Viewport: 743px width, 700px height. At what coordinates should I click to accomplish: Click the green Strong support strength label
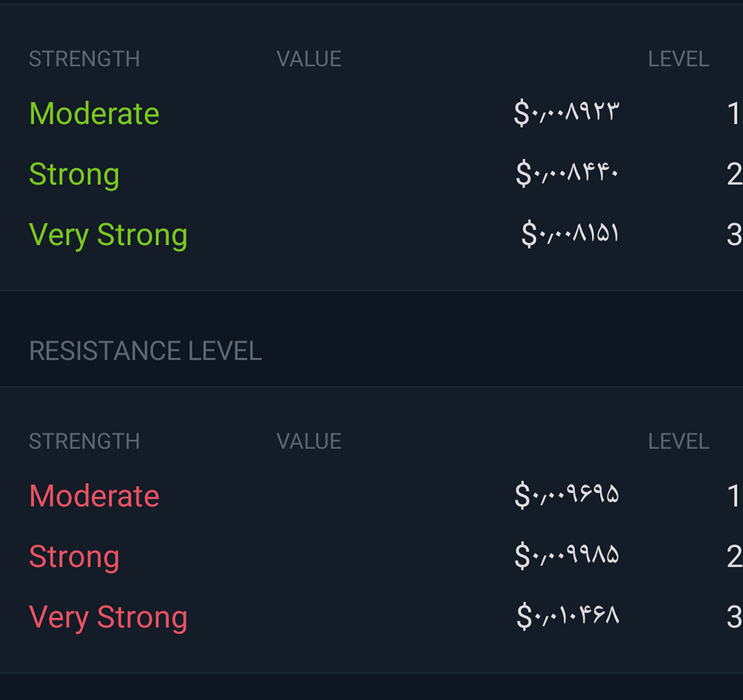click(x=74, y=175)
